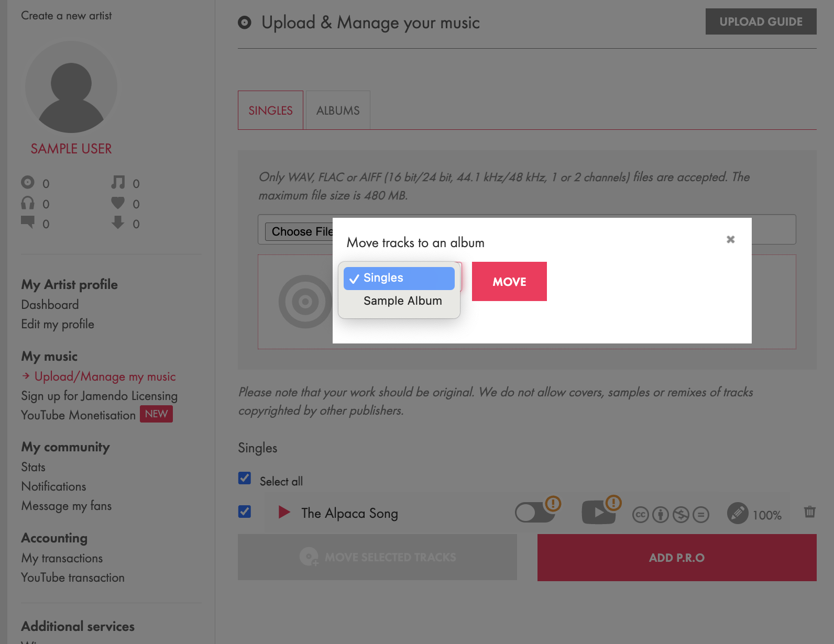The height and width of the screenshot is (644, 834).
Task: Uncheck the Select all checkbox
Action: point(245,478)
